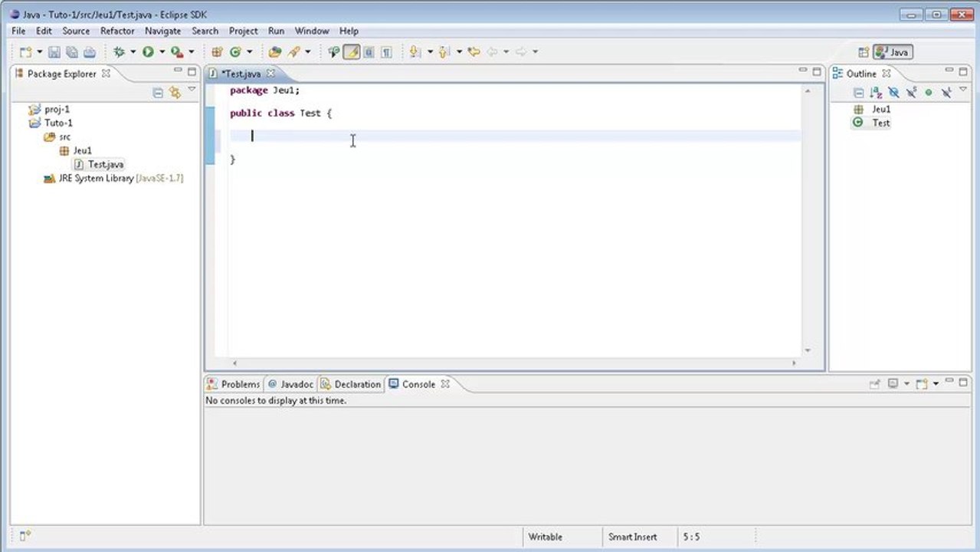
Task: Click the Print icon in toolbar
Action: pos(90,52)
